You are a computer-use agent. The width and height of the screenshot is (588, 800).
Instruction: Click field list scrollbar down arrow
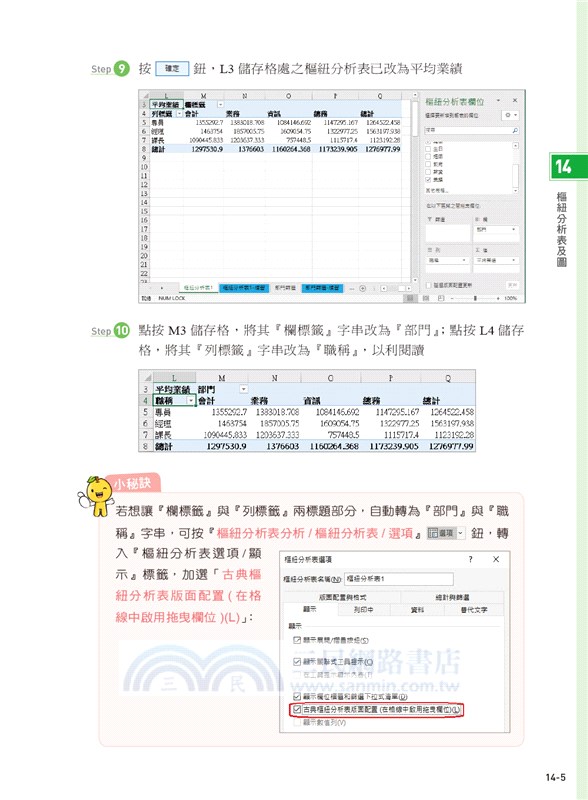point(516,190)
